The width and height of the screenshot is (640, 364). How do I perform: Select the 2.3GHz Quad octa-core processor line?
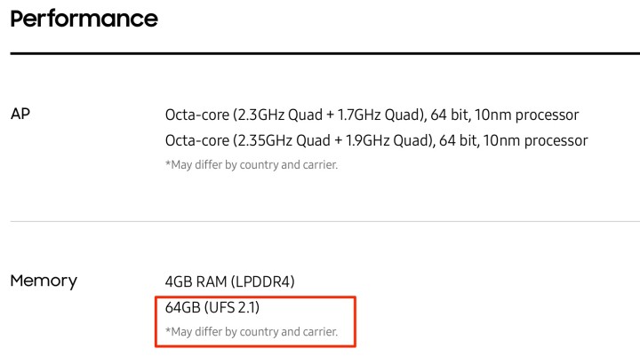tap(372, 115)
